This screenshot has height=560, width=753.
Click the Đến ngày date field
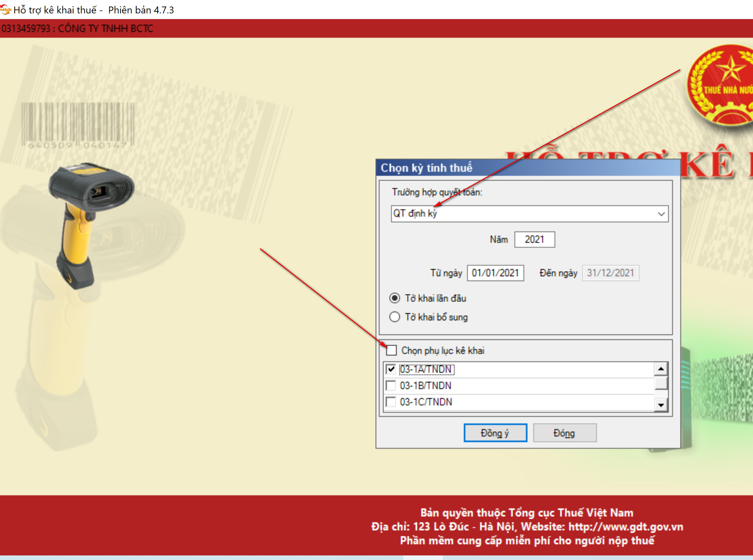click(x=610, y=273)
